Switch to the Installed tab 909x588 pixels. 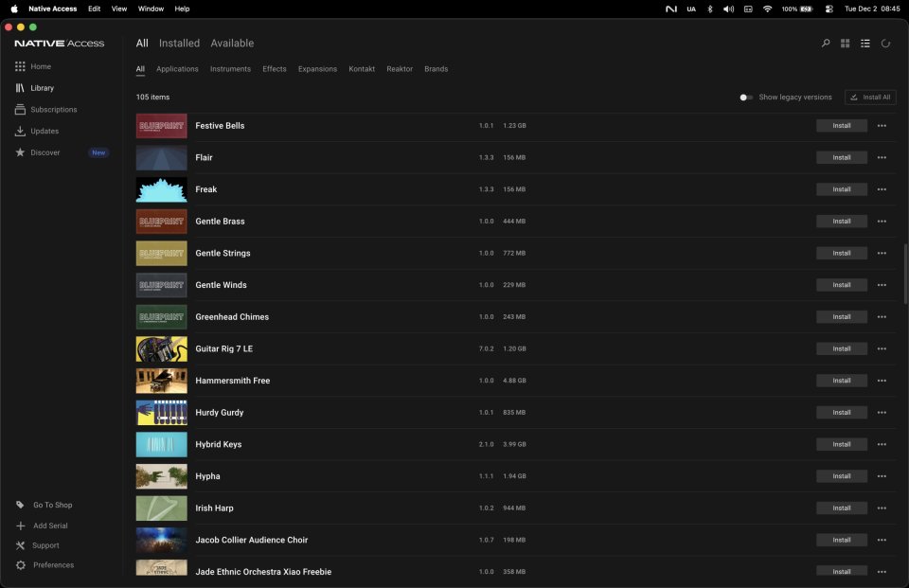point(179,43)
